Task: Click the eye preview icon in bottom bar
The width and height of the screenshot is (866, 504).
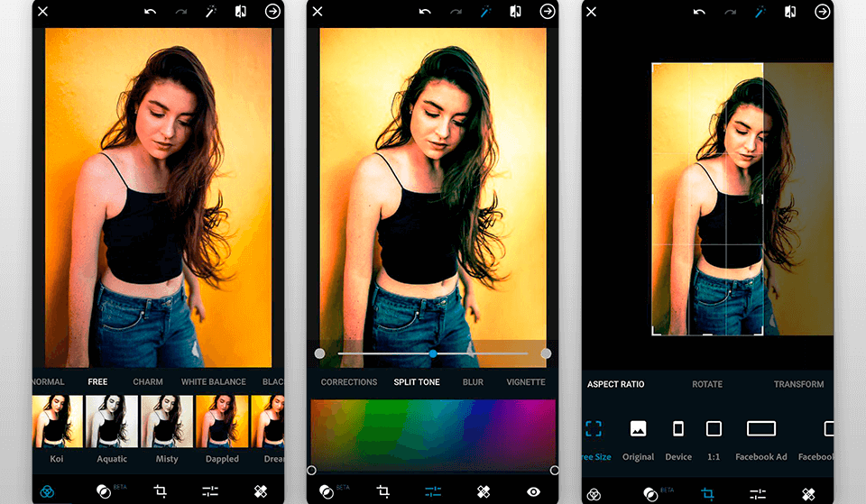Action: pos(533,491)
